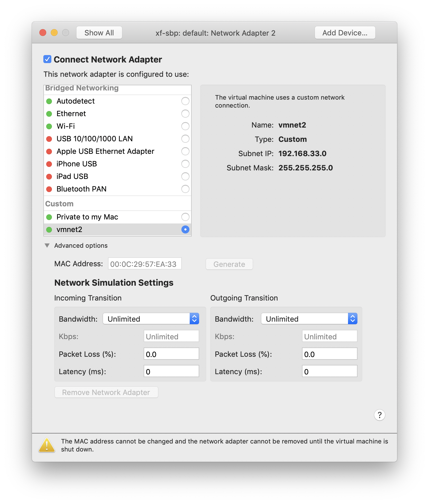Uncheck the Connect Network Adapter checkbox
The width and height of the screenshot is (429, 504).
click(x=47, y=59)
